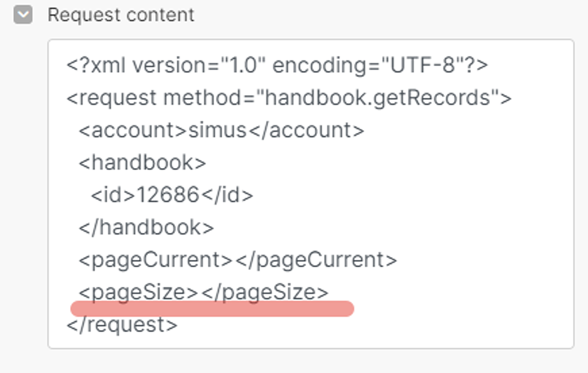
Task: Place cursor between the pageCurrent tags
Action: tap(234, 260)
